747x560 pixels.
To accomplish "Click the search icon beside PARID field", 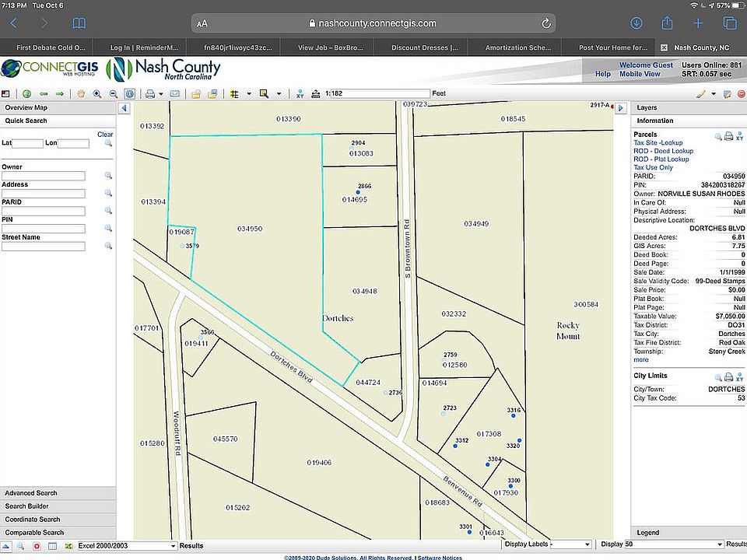I will (109, 211).
